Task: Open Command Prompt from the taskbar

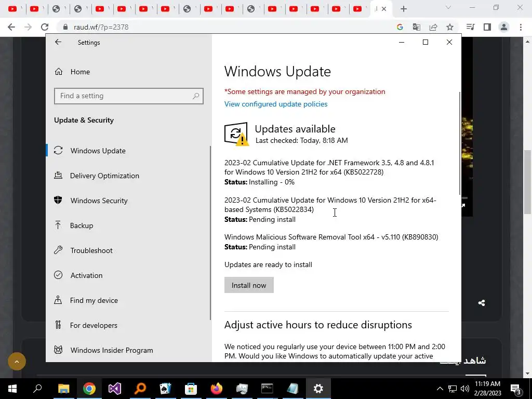Action: [267, 389]
